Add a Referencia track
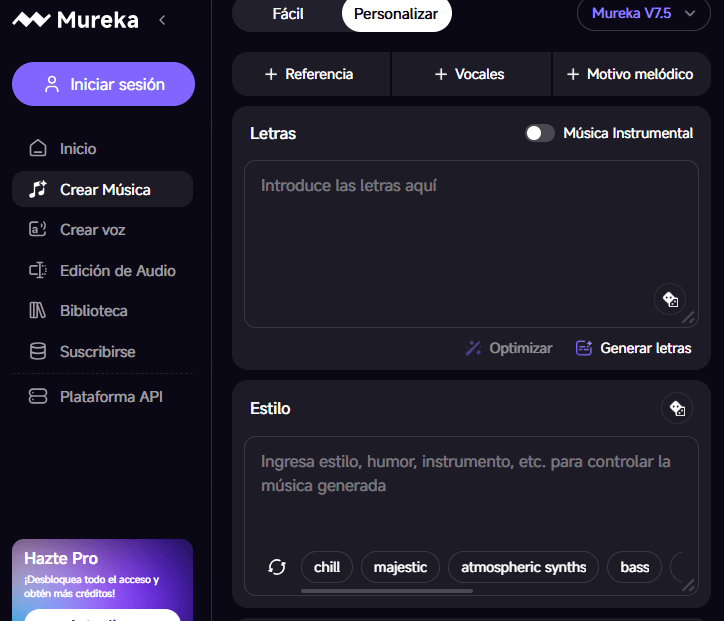Image resolution: width=724 pixels, height=621 pixels. 311,74
